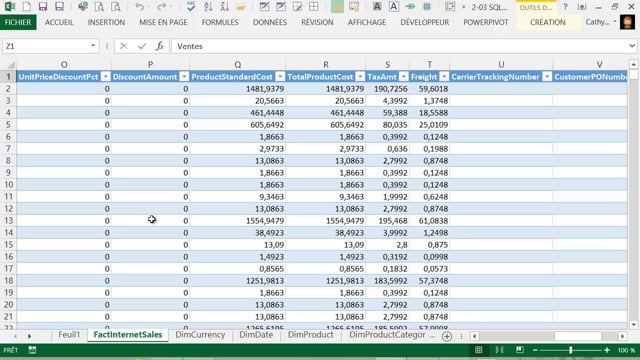Click the Undo arrow icon
This screenshot has width=640, height=360.
coord(140,7)
